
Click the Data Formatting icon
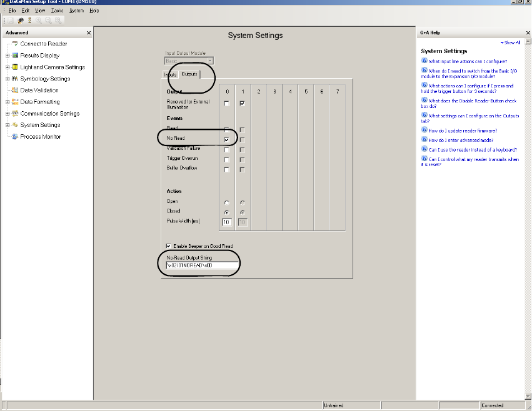click(15, 102)
